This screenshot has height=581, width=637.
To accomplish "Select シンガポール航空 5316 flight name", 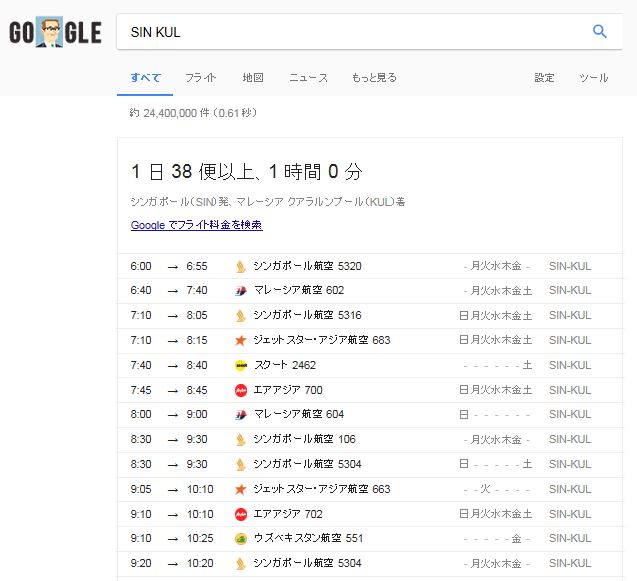I will click(x=307, y=315).
